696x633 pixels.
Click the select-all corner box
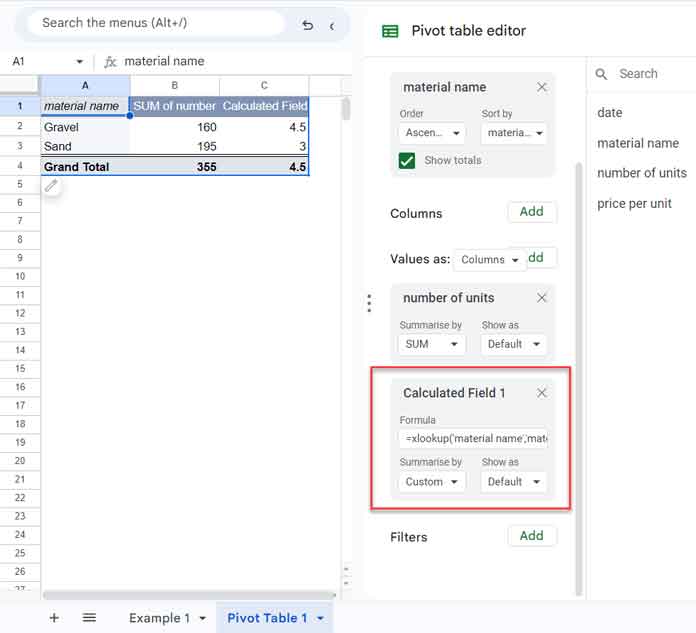(x=20, y=84)
